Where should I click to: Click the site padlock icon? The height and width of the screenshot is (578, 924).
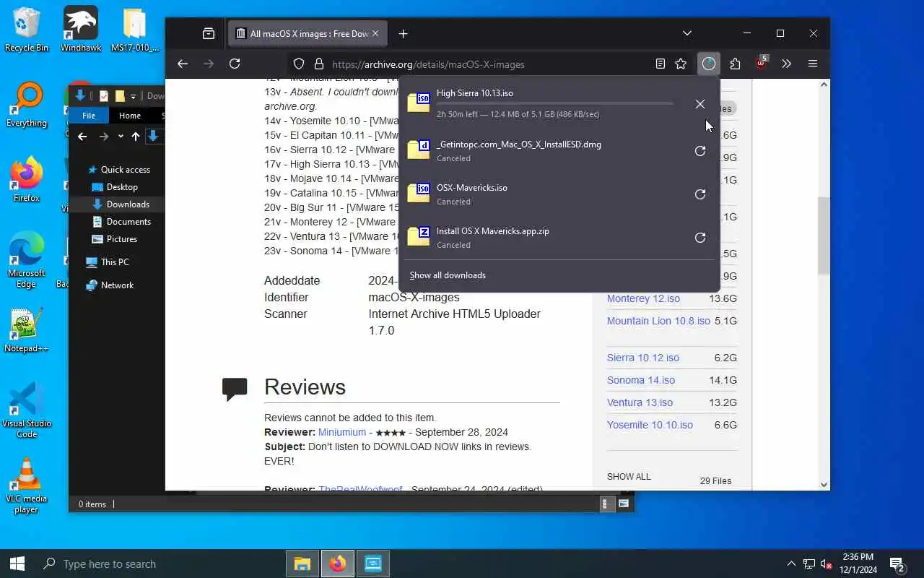pos(318,64)
